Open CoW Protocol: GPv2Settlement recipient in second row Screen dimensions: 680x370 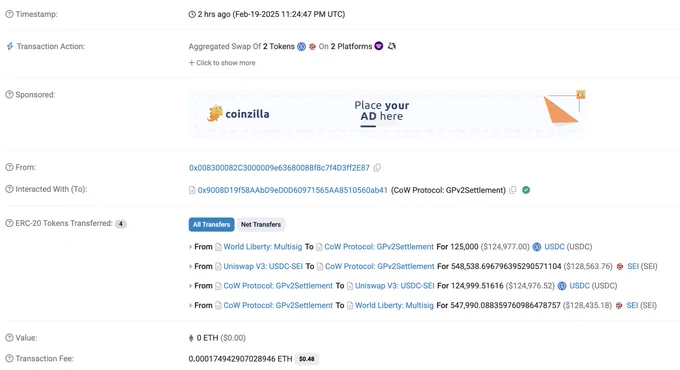point(380,266)
